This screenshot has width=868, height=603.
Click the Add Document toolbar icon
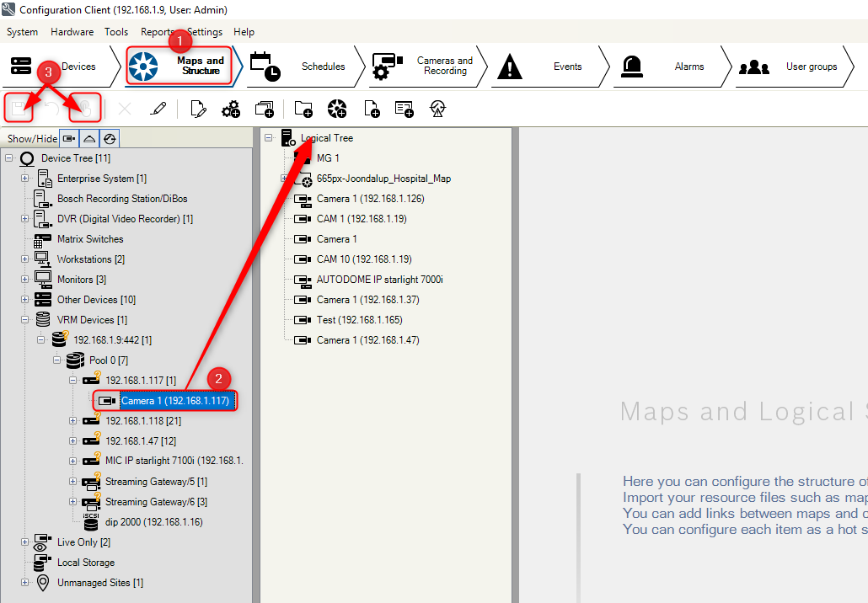pyautogui.click(x=371, y=109)
